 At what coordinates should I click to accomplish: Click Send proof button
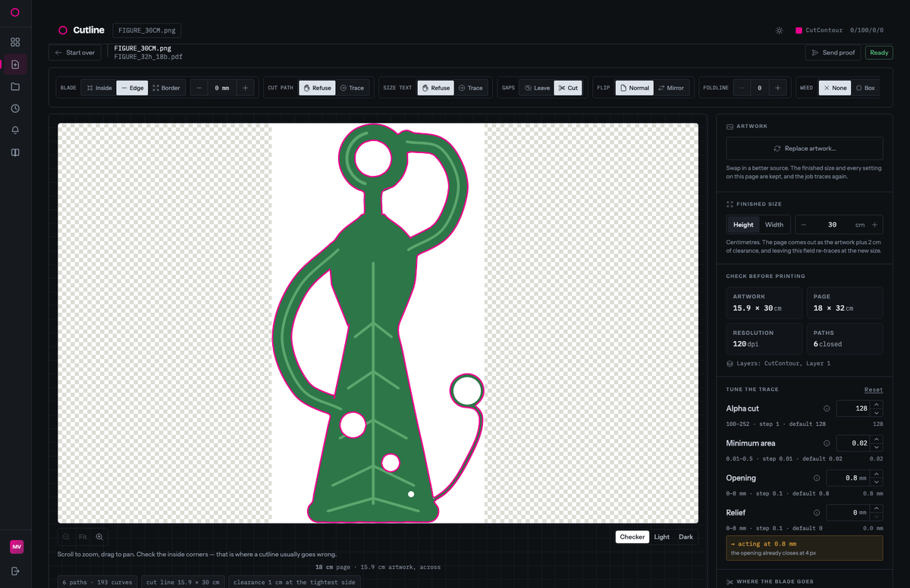click(x=833, y=52)
